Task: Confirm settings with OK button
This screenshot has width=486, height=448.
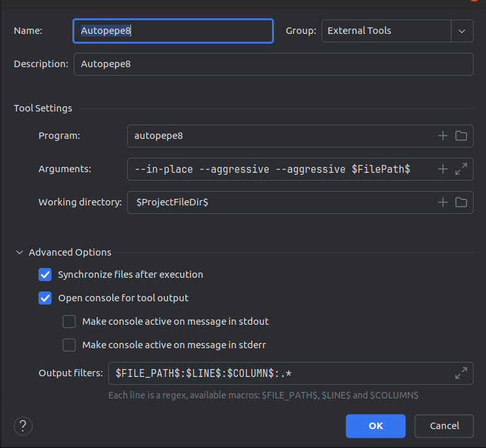Action: (376, 426)
